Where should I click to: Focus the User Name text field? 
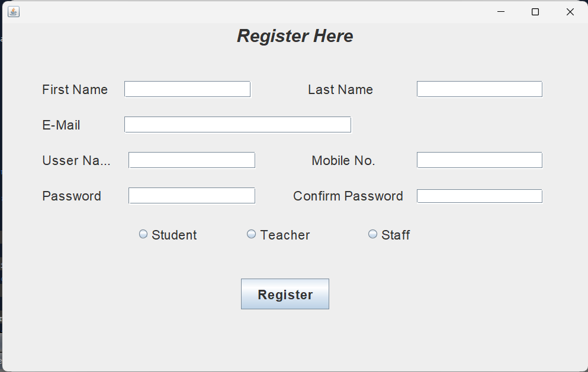[191, 160]
